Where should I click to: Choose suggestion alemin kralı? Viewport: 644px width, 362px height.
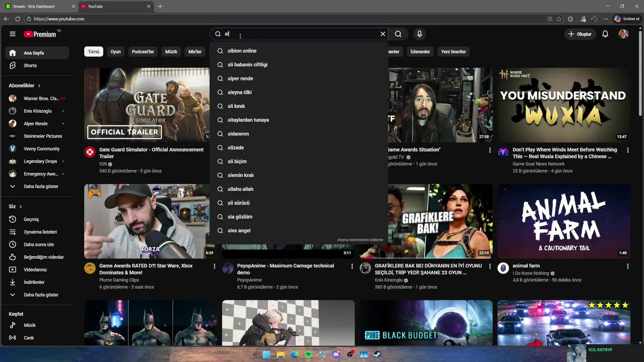pos(299,175)
